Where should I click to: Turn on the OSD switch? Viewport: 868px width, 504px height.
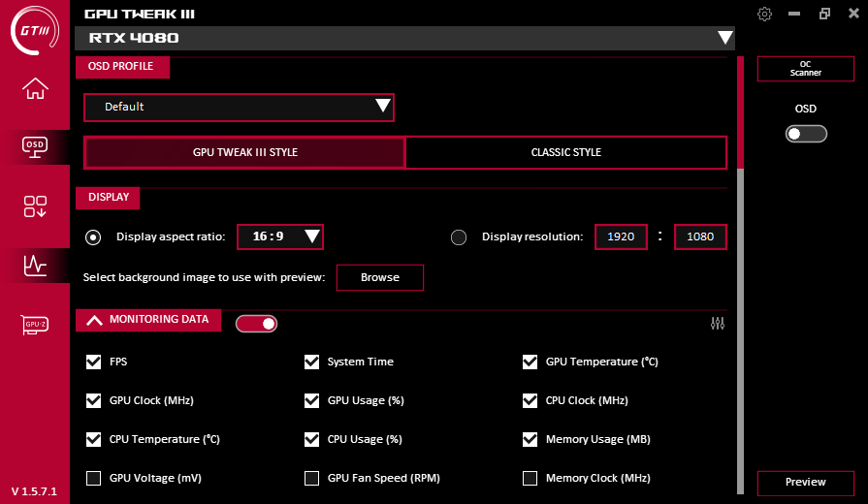pyautogui.click(x=806, y=134)
